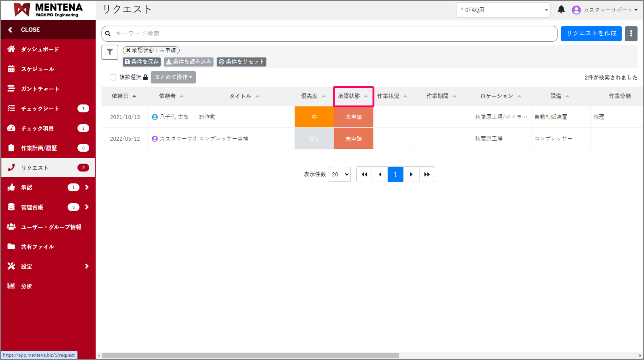This screenshot has height=360, width=644.
Task: Enable the 複数選択 checkbox
Action: click(x=113, y=77)
